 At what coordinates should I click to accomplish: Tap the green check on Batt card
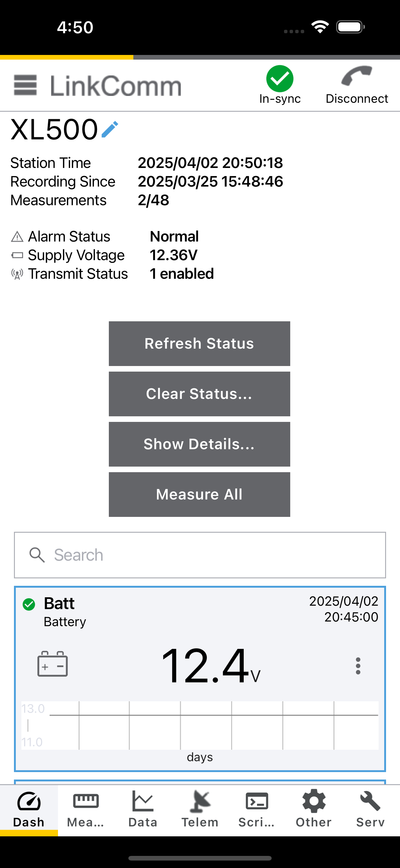point(29,604)
